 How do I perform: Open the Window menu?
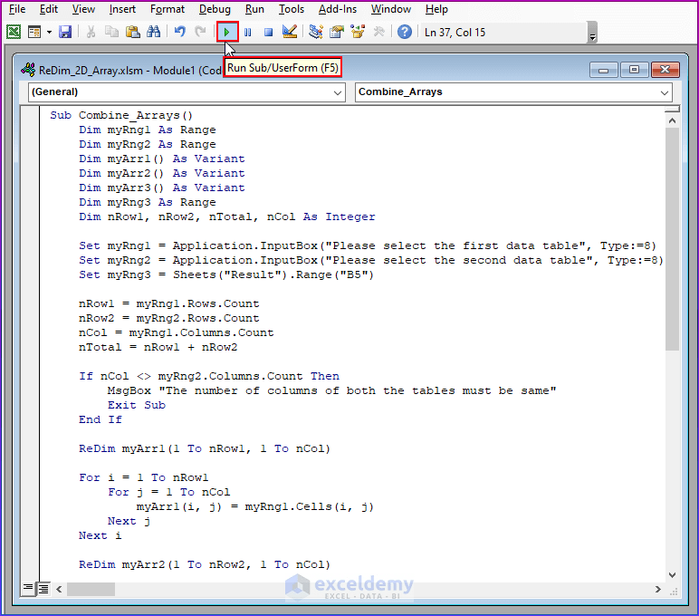point(390,9)
